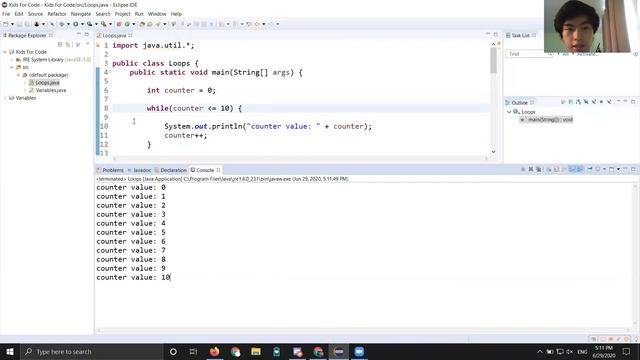Click the taskbar search box
Viewport: 640px width, 360px height.
pyautogui.click(x=92, y=351)
